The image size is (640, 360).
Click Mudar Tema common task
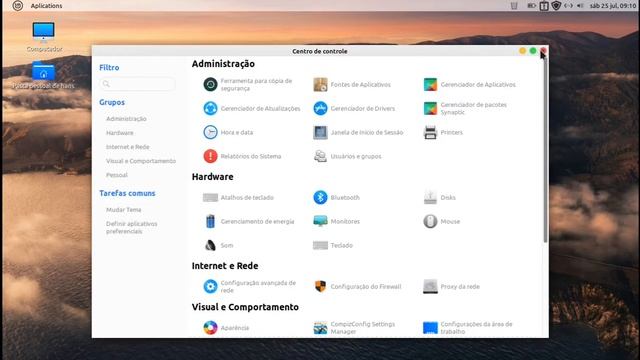coord(124,210)
